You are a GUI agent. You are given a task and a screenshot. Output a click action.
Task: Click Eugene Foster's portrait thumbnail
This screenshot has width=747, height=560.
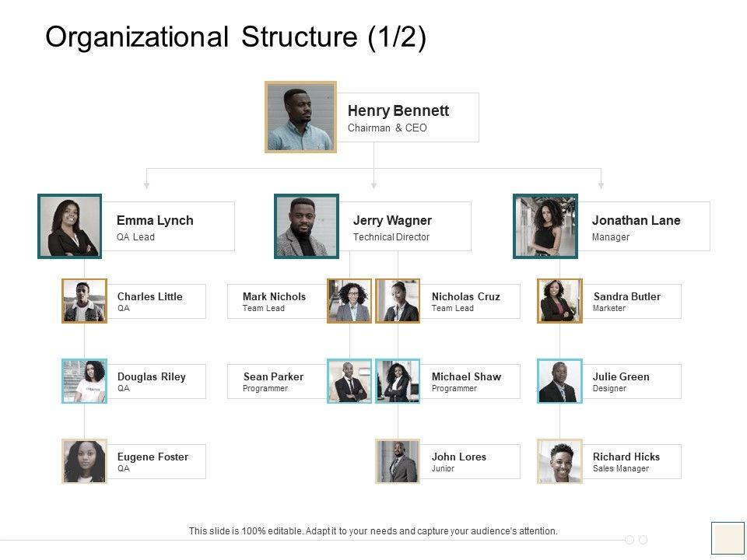click(x=84, y=461)
